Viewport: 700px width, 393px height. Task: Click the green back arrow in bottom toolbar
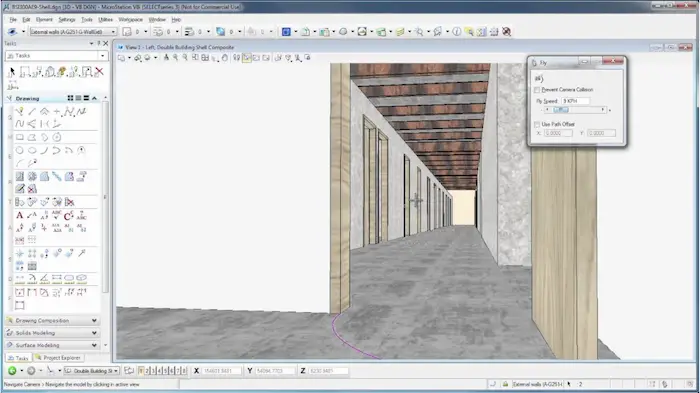tap(12, 371)
